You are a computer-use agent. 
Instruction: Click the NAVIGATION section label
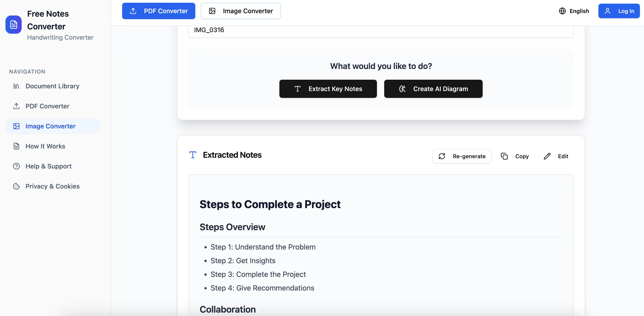click(x=27, y=72)
